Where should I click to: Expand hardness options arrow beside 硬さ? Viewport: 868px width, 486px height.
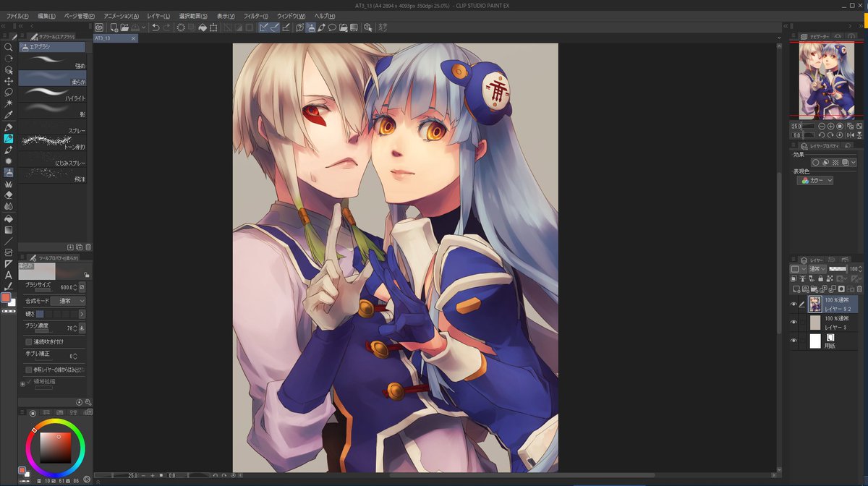pos(82,314)
